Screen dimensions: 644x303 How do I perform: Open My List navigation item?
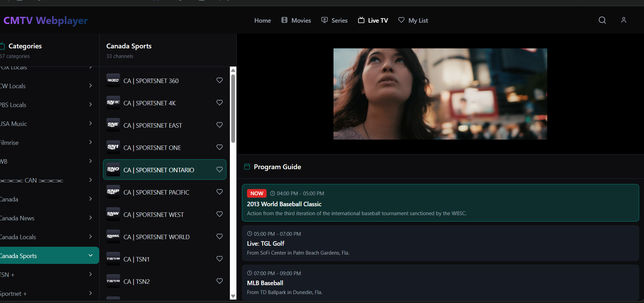click(413, 21)
